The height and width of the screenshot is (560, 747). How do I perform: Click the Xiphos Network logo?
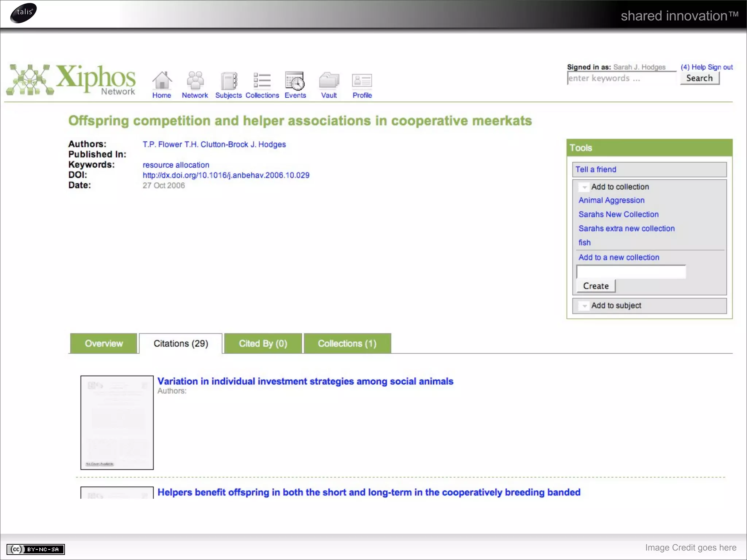point(71,79)
